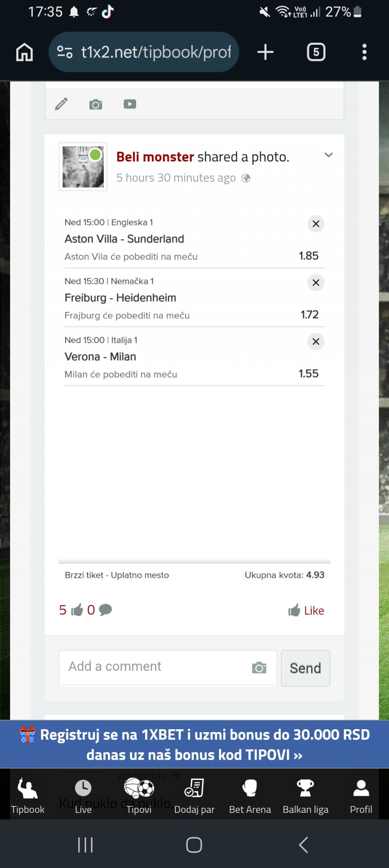
Task: Open the Dodaj par tab
Action: coord(194,796)
